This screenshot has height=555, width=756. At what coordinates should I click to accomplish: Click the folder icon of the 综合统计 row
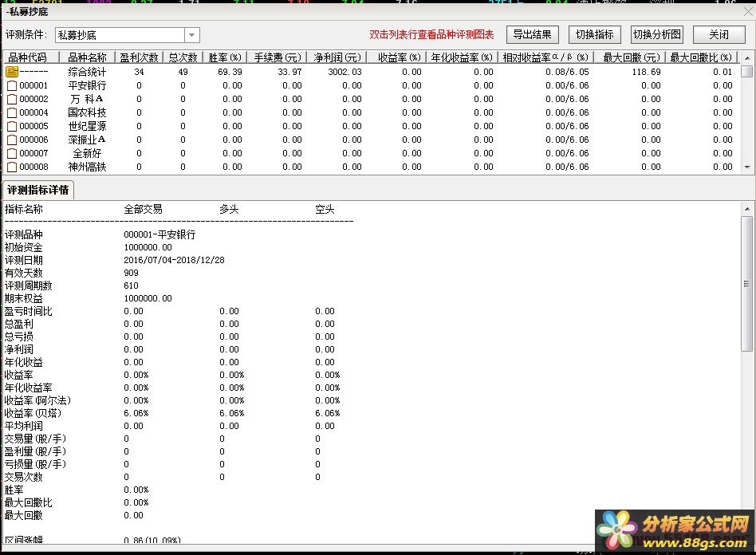tap(12, 72)
